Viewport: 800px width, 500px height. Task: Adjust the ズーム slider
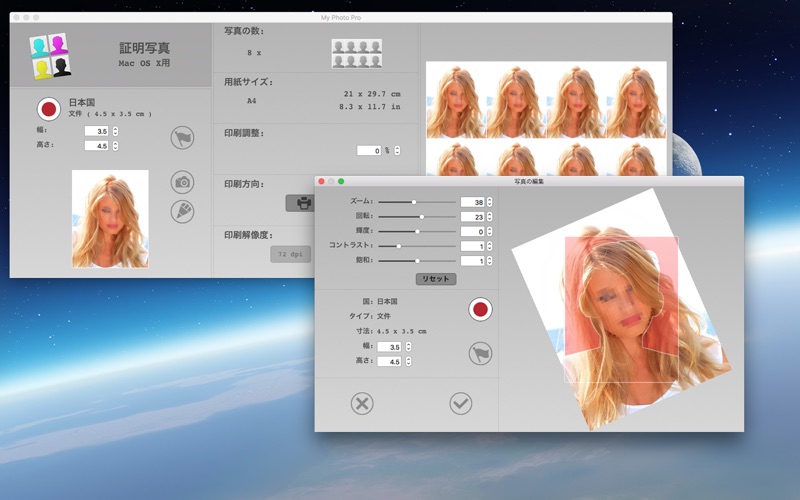click(417, 202)
